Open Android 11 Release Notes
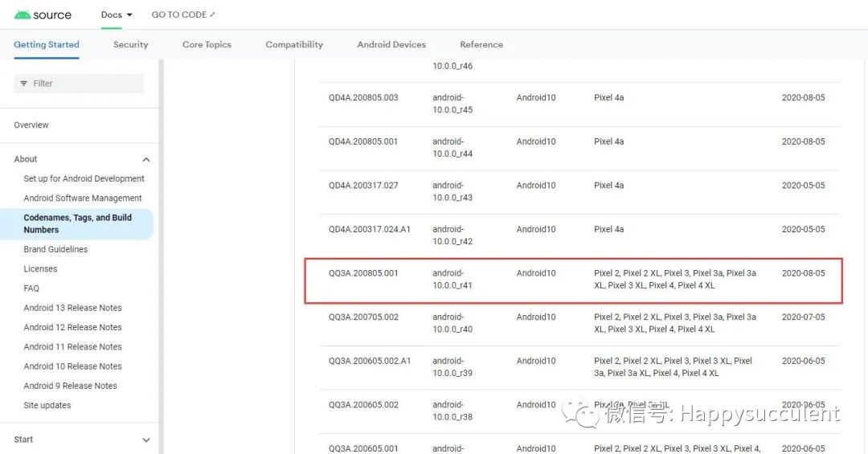The width and height of the screenshot is (868, 454). pos(72,346)
